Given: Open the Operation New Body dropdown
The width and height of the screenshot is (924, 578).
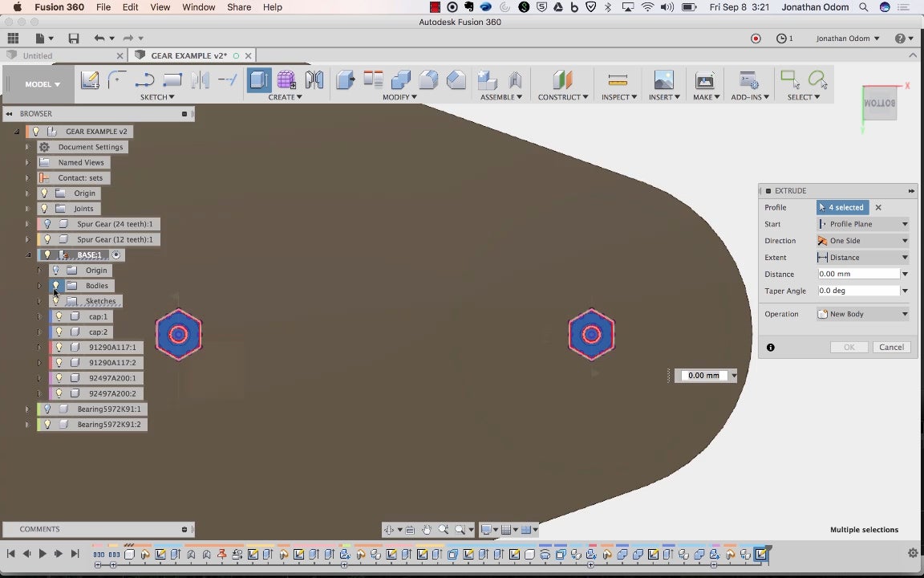Looking at the screenshot, I should coord(862,314).
